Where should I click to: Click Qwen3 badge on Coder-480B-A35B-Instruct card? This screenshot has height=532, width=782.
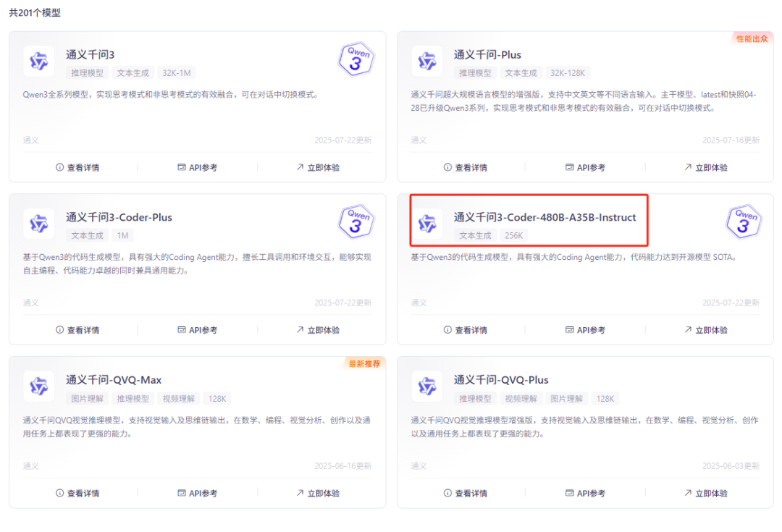tap(744, 221)
